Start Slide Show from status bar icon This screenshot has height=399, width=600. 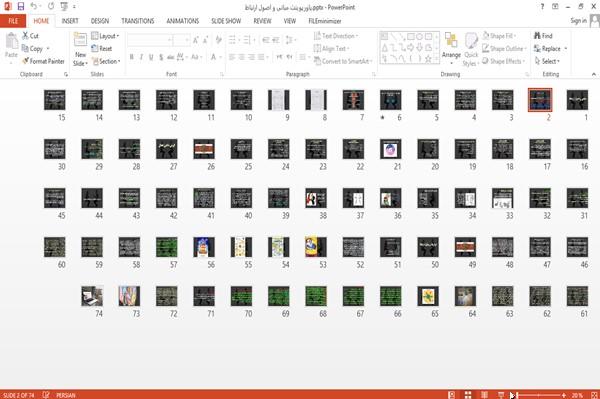click(x=501, y=395)
